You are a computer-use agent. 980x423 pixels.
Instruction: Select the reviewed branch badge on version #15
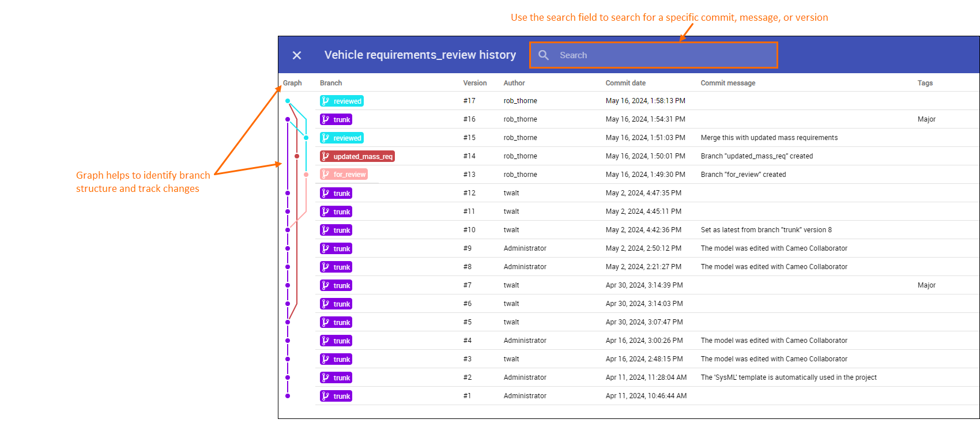[x=342, y=138]
